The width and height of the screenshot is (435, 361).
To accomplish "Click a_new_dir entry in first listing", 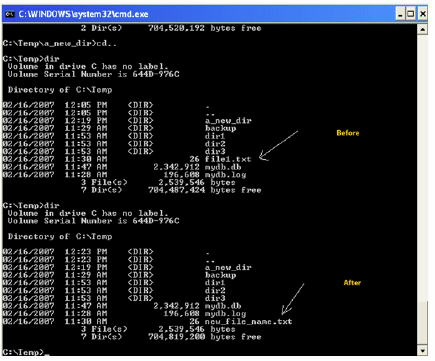I will 228,121.
